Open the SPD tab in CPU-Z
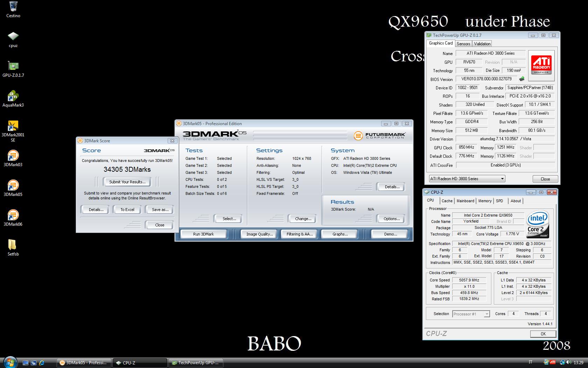Image resolution: width=588 pixels, height=368 pixels. (x=499, y=201)
